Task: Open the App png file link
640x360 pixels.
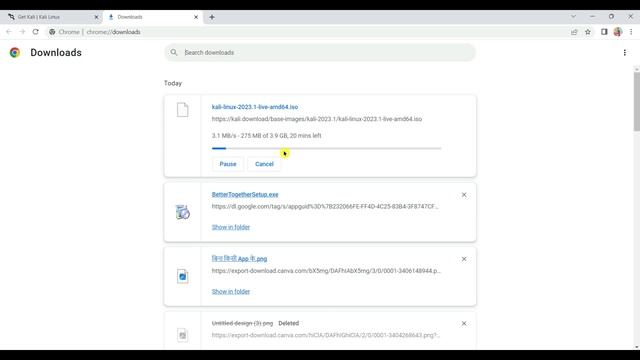Action: tap(239, 259)
